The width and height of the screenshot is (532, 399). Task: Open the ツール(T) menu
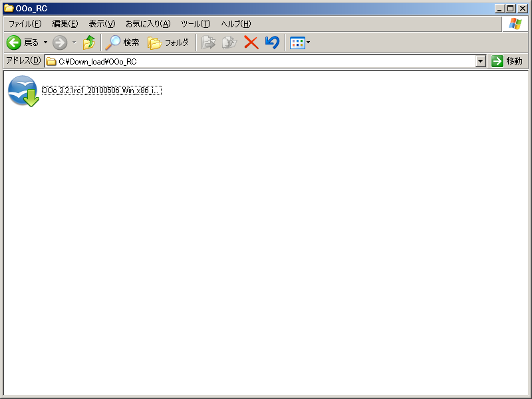click(196, 24)
